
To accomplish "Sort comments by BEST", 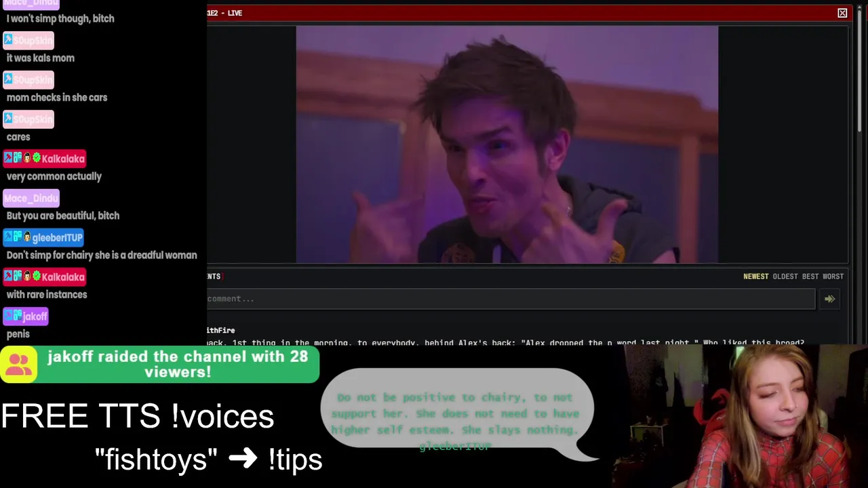I will click(810, 277).
